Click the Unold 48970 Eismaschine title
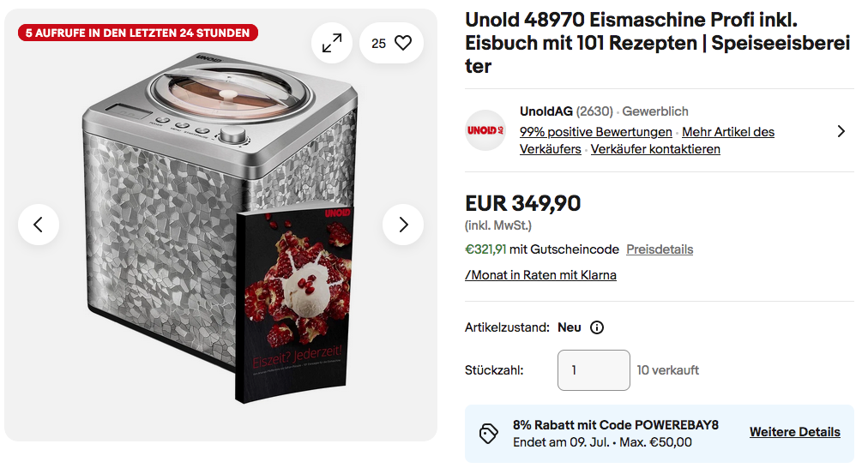 (x=658, y=43)
